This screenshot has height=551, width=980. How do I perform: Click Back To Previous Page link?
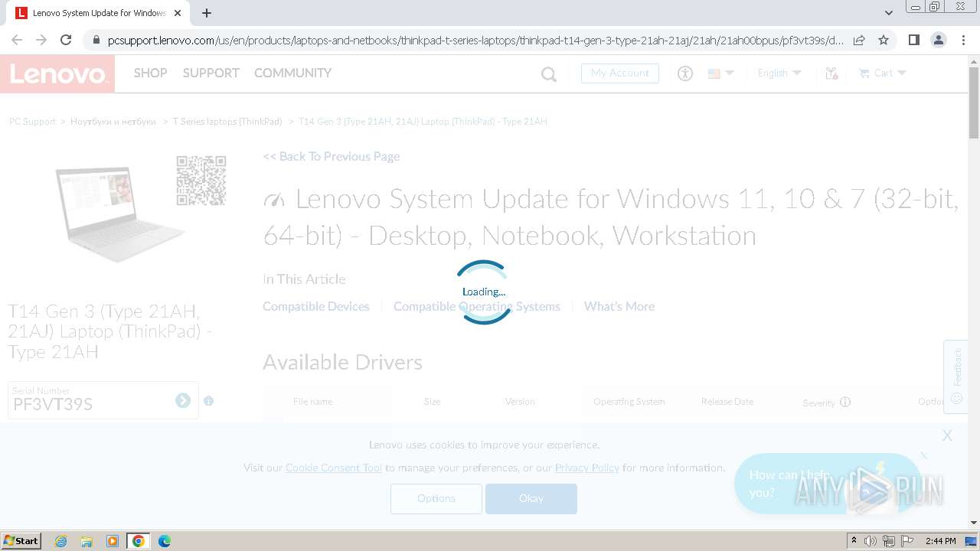[x=332, y=156]
